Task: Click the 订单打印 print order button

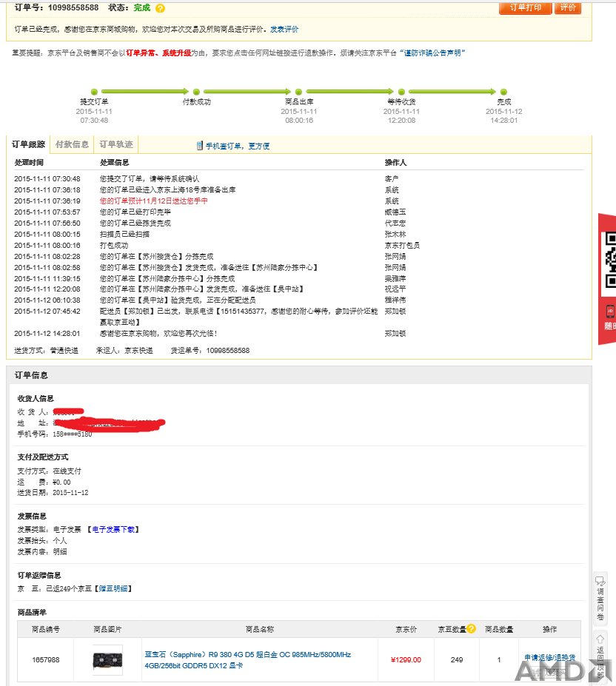Action: tap(526, 8)
